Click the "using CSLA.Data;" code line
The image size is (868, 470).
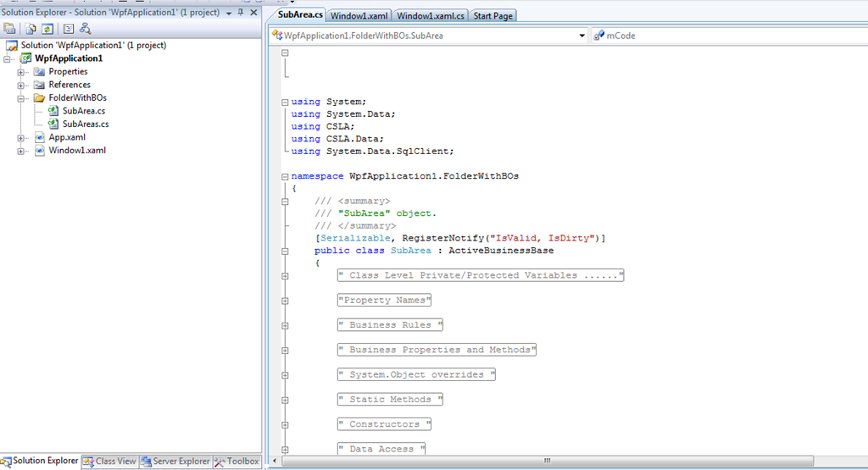coord(337,139)
